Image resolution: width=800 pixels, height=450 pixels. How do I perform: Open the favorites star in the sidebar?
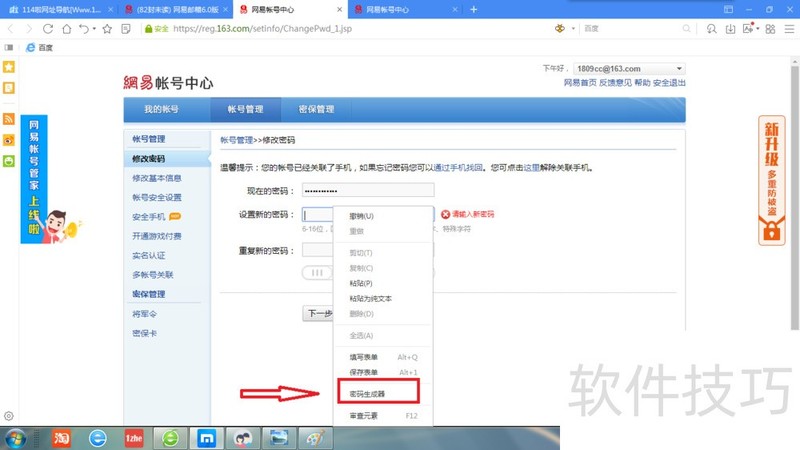(x=9, y=67)
